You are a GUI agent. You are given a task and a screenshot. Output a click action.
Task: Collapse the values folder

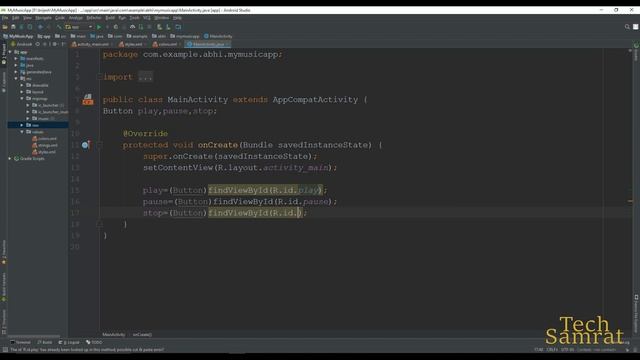[22, 132]
